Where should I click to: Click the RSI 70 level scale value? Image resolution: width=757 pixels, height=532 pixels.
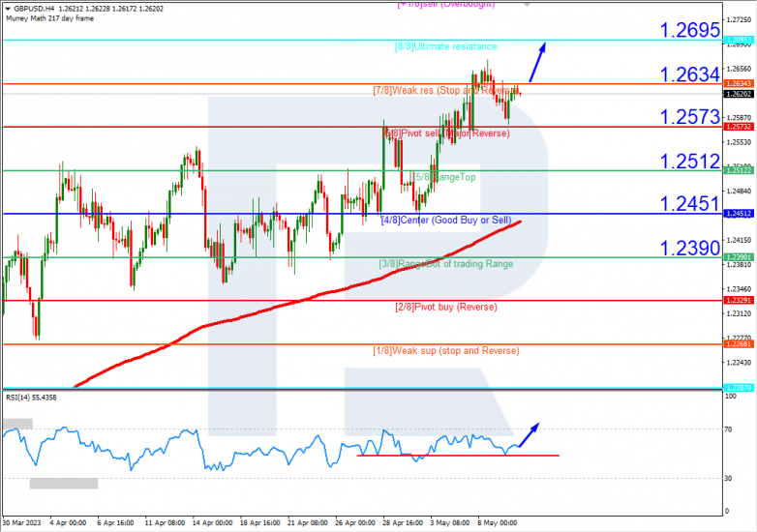[729, 429]
